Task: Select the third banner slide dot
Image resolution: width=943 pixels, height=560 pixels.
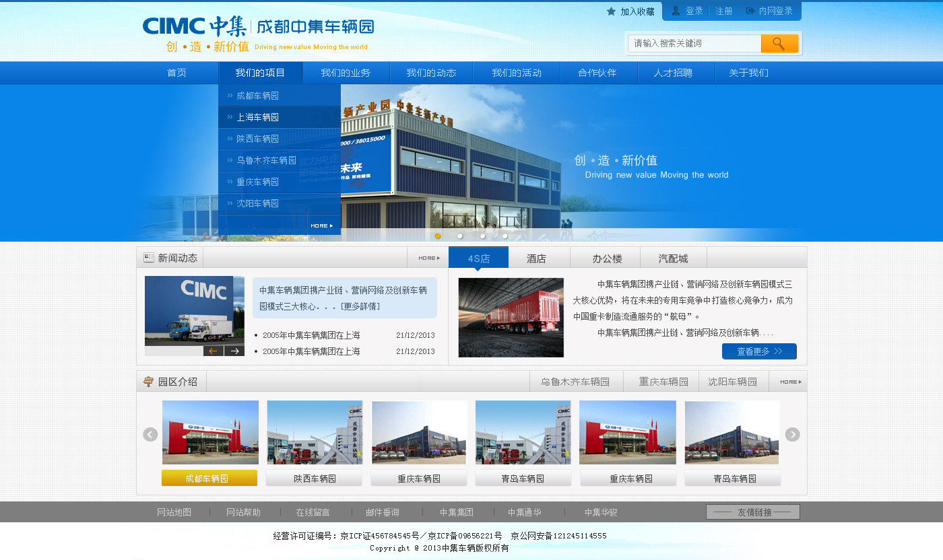Action: tap(482, 236)
